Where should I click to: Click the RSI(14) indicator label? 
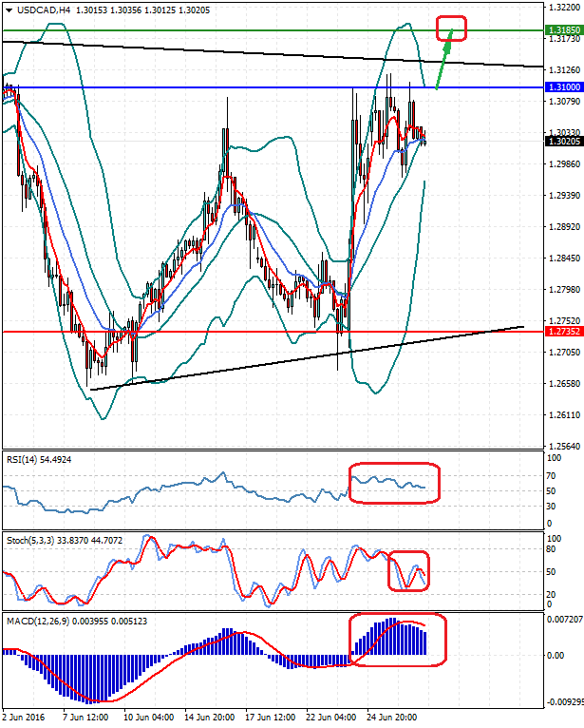point(23,460)
